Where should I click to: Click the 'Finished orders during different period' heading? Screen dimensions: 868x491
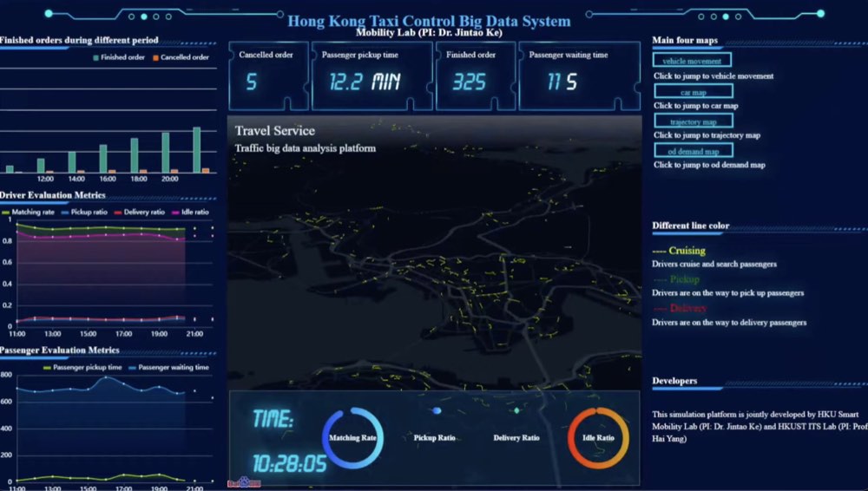tap(79, 41)
